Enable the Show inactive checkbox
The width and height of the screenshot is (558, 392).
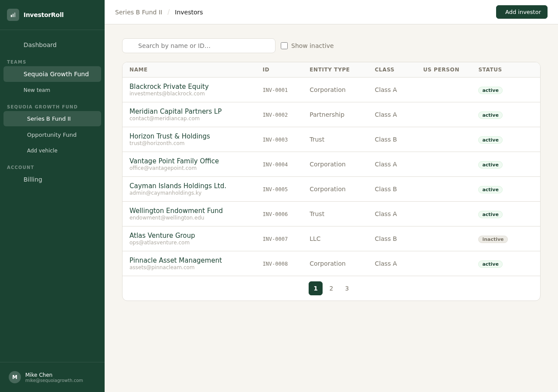pos(284,45)
